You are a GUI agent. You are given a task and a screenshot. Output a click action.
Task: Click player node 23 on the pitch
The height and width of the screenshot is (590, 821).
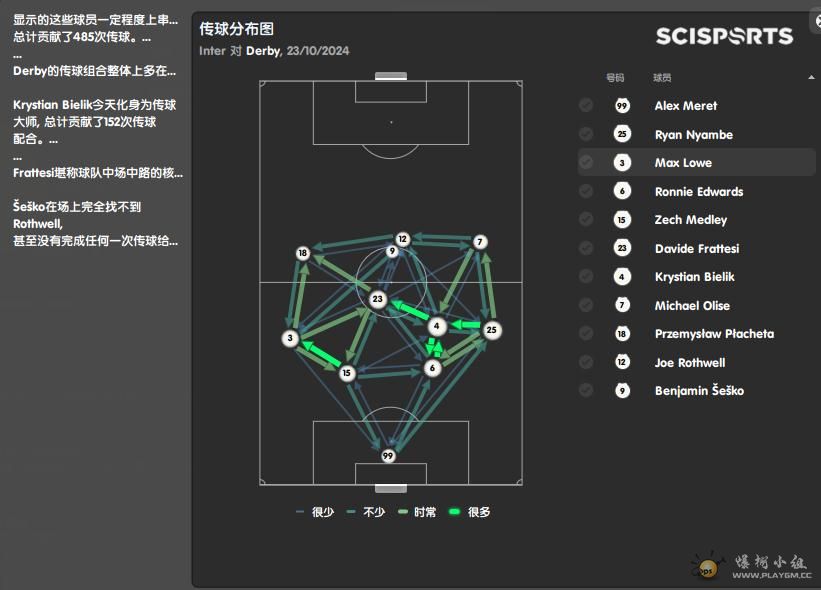click(x=378, y=299)
